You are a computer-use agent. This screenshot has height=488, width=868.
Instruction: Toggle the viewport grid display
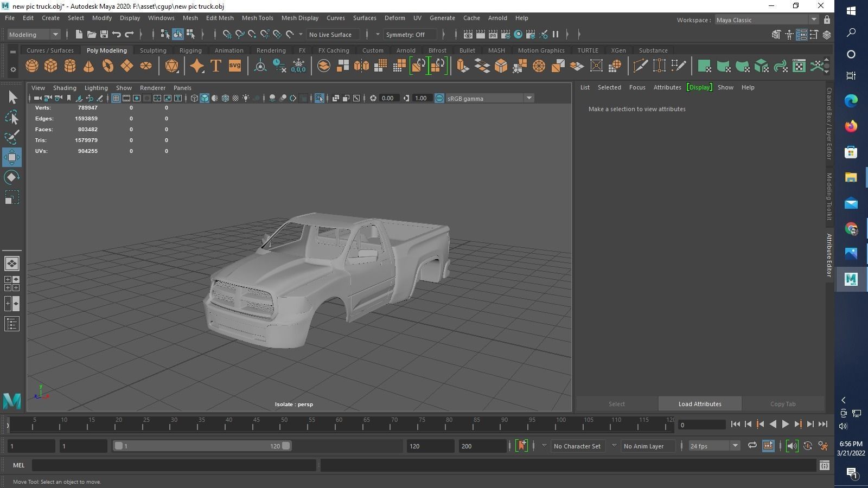pos(116,98)
